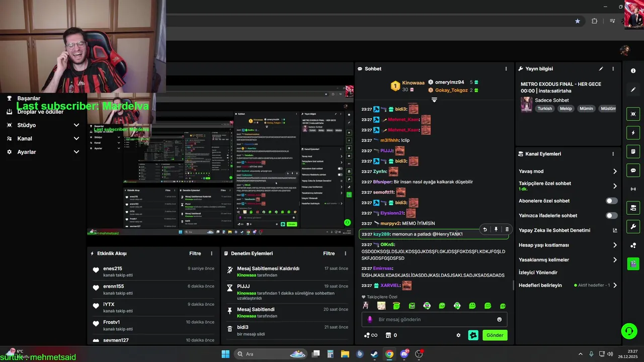
Task: Open Discord from the taskbar
Action: [x=404, y=354]
